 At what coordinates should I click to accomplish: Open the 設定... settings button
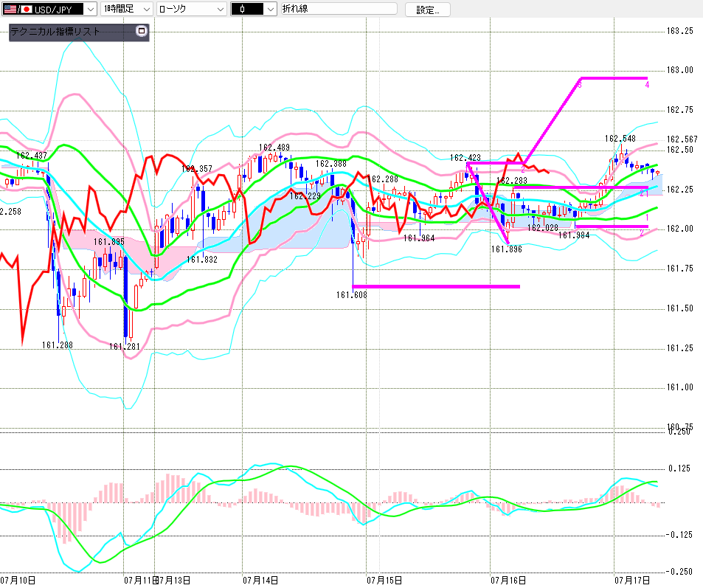tap(428, 10)
